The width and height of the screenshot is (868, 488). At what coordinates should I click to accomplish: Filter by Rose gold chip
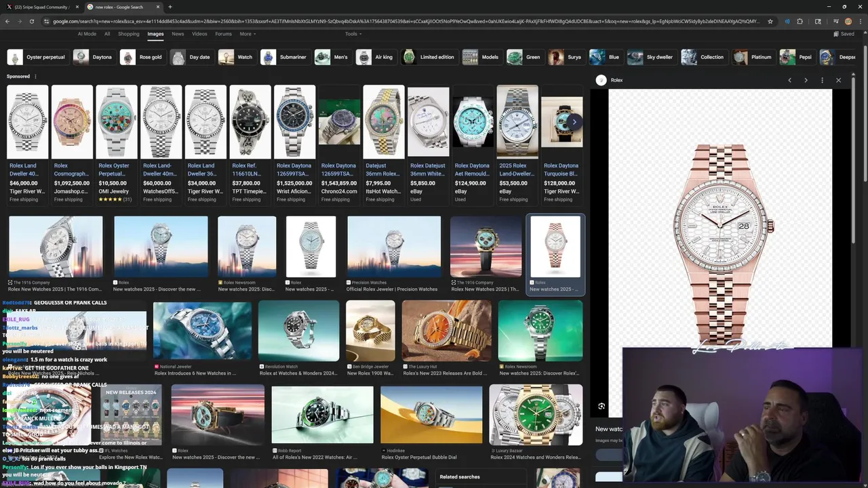(x=142, y=57)
